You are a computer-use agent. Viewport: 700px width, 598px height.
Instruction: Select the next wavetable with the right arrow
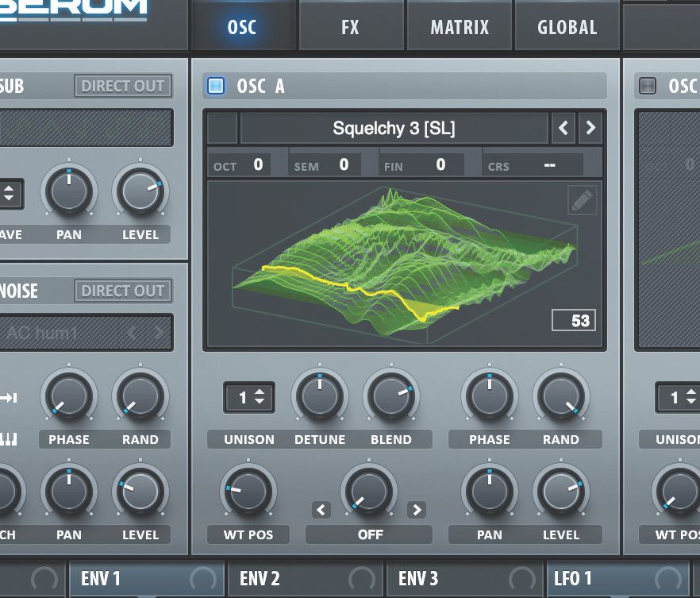pos(590,128)
